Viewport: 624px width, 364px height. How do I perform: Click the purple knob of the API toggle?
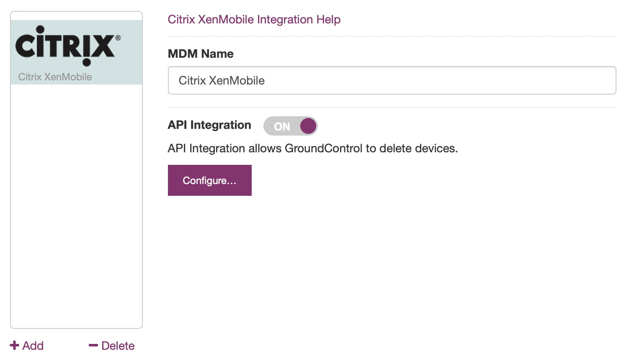[x=308, y=126]
